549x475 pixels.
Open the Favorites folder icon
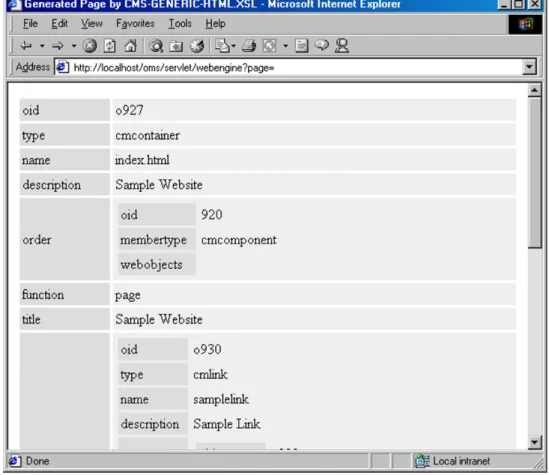point(176,46)
